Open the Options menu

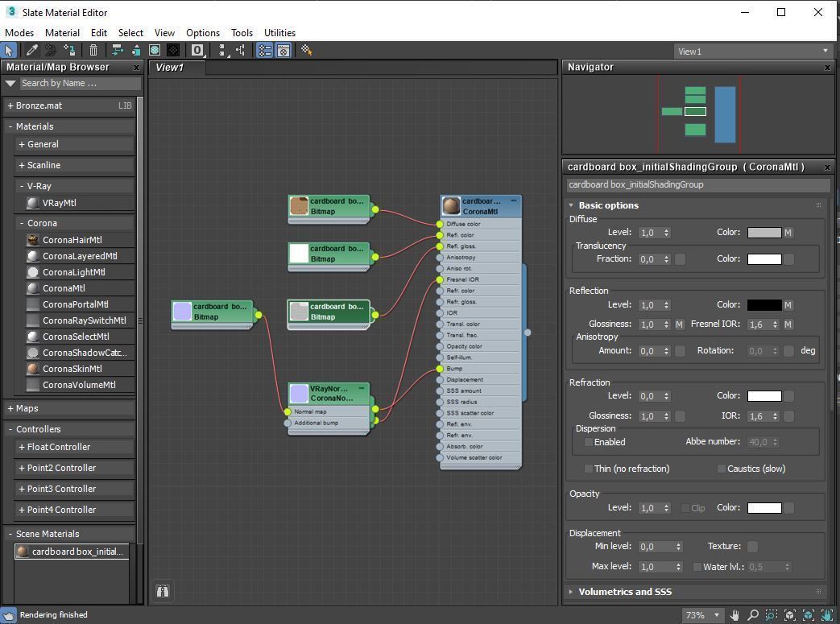tap(203, 33)
